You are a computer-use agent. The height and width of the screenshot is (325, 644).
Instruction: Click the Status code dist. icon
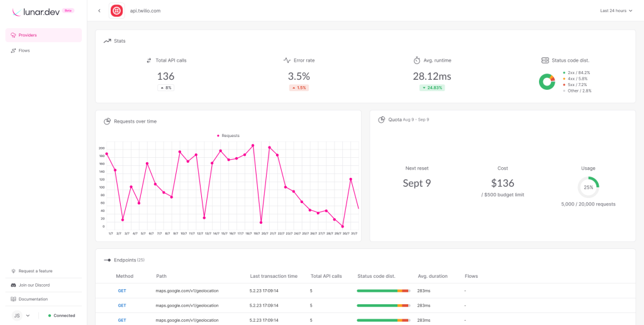tap(545, 60)
